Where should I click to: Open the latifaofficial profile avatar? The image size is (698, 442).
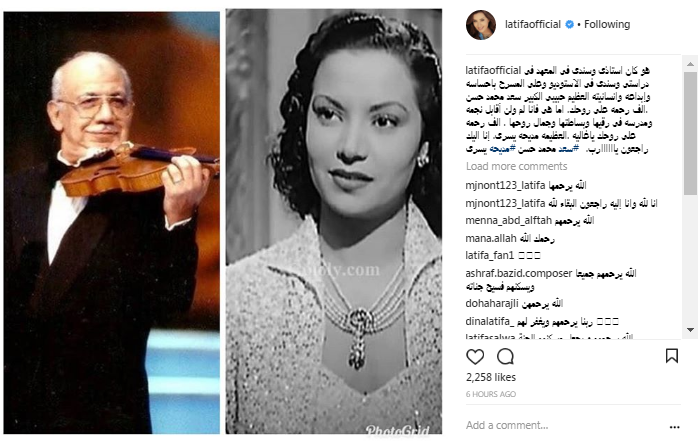click(x=481, y=25)
